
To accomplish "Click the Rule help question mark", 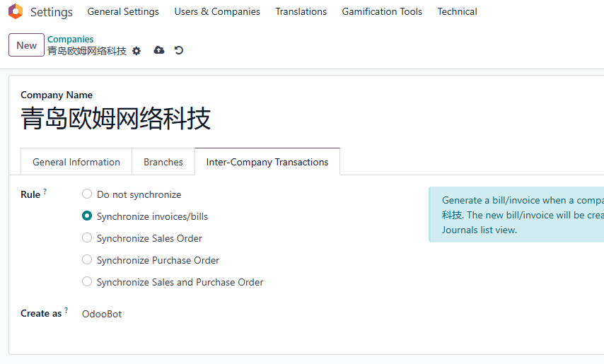I will click(x=45, y=192).
